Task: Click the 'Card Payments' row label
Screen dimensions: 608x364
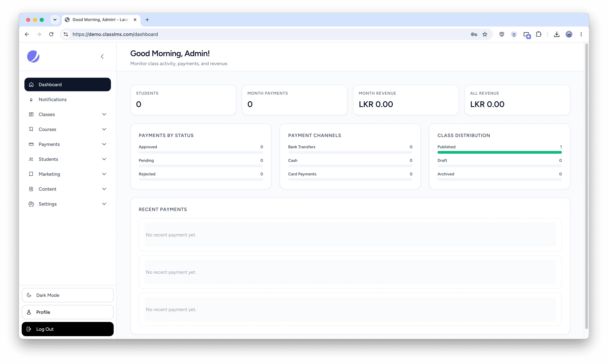Action: tap(302, 174)
